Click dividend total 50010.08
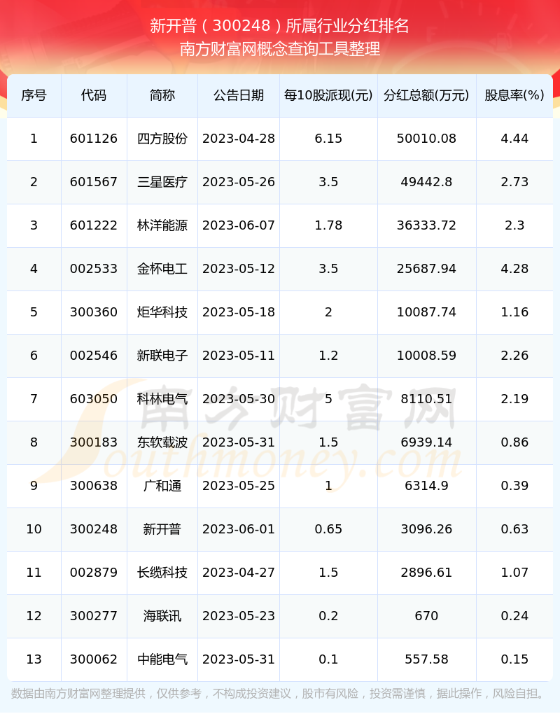Viewport: 560px width, 728px height. (x=426, y=139)
